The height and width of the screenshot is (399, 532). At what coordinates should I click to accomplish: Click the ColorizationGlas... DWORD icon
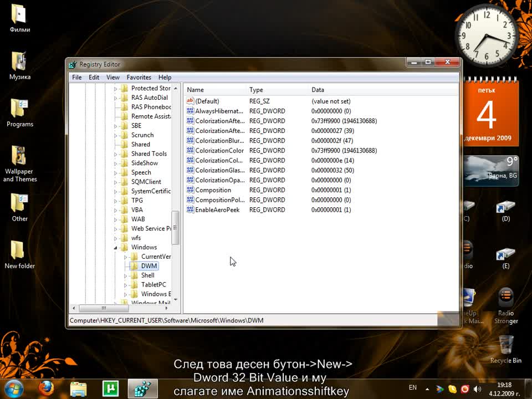point(190,170)
